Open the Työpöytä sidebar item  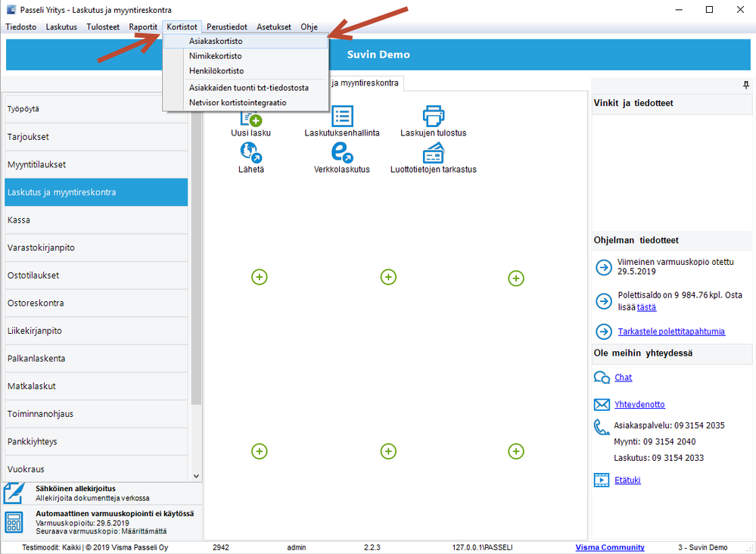pos(96,109)
